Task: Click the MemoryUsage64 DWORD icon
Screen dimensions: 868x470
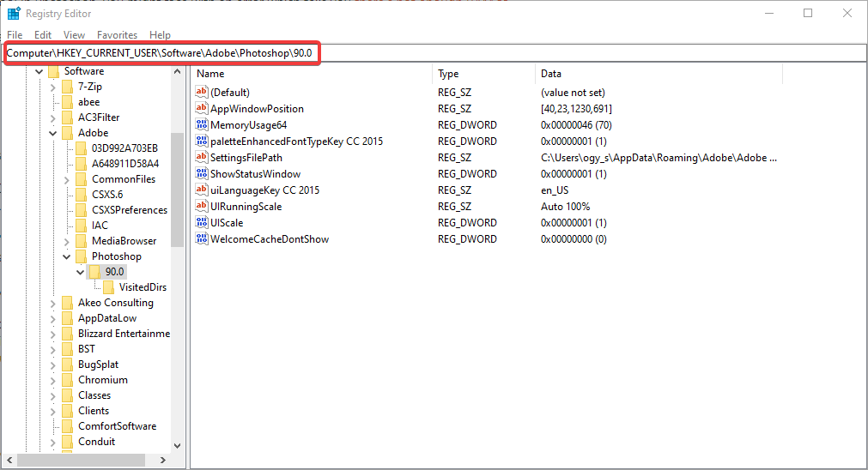Action: pyautogui.click(x=202, y=124)
